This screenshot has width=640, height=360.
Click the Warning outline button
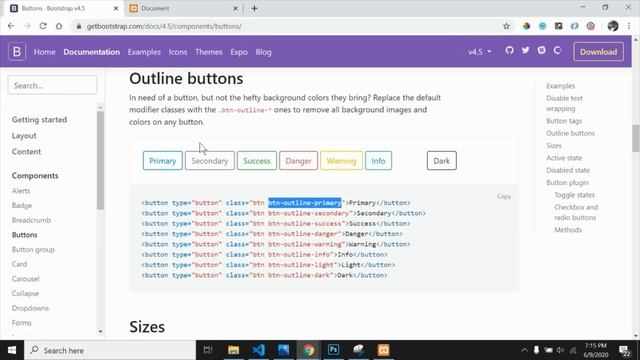[x=341, y=161]
